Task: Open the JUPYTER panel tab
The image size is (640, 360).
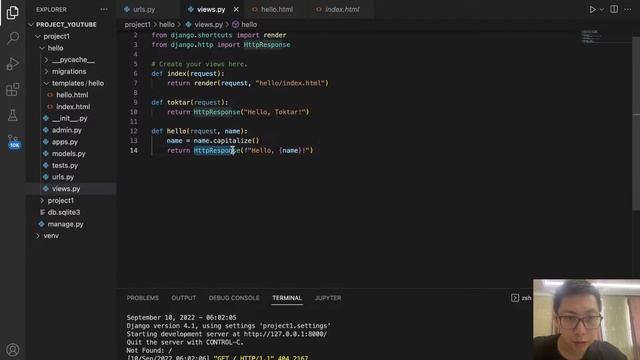Action: tap(328, 298)
